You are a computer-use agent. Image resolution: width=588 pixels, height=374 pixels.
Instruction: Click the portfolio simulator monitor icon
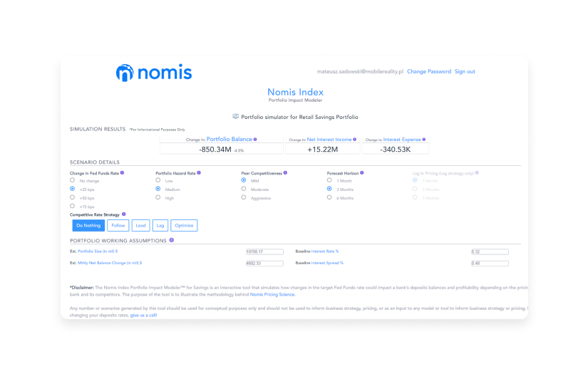[x=235, y=117]
